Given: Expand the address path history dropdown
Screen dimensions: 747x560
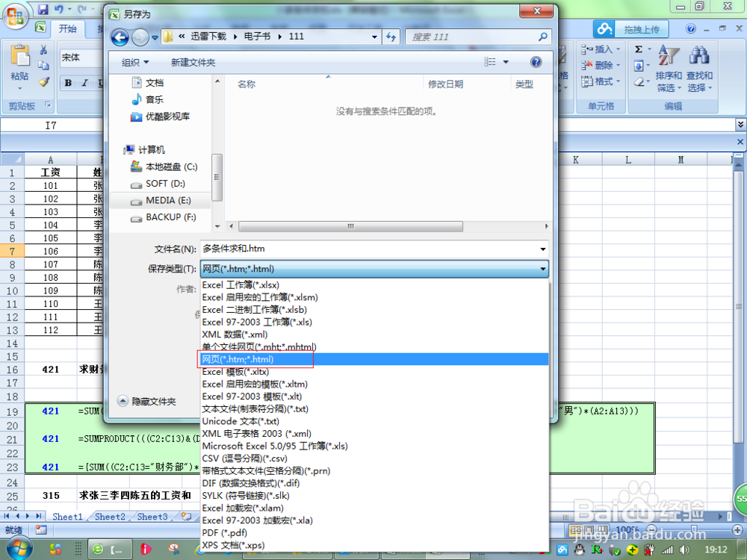Looking at the screenshot, I should 374,37.
